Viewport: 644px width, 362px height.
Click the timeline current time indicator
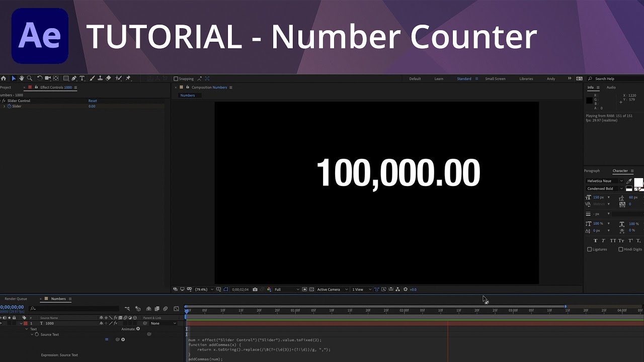pos(187,311)
